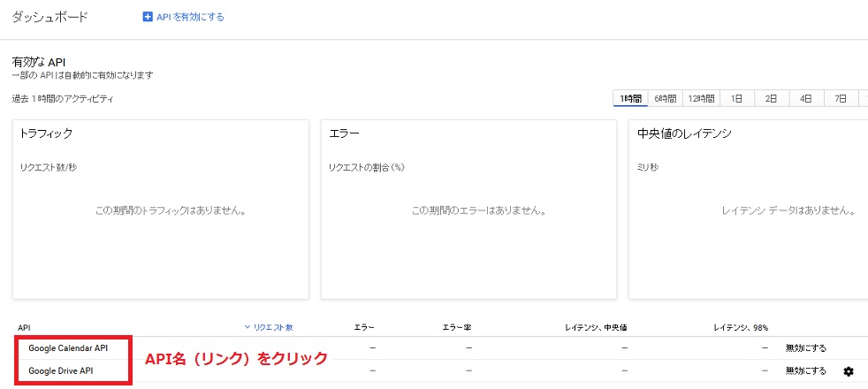Click the エラー chart card title
Viewport: 868px width, 389px height.
pos(345,133)
